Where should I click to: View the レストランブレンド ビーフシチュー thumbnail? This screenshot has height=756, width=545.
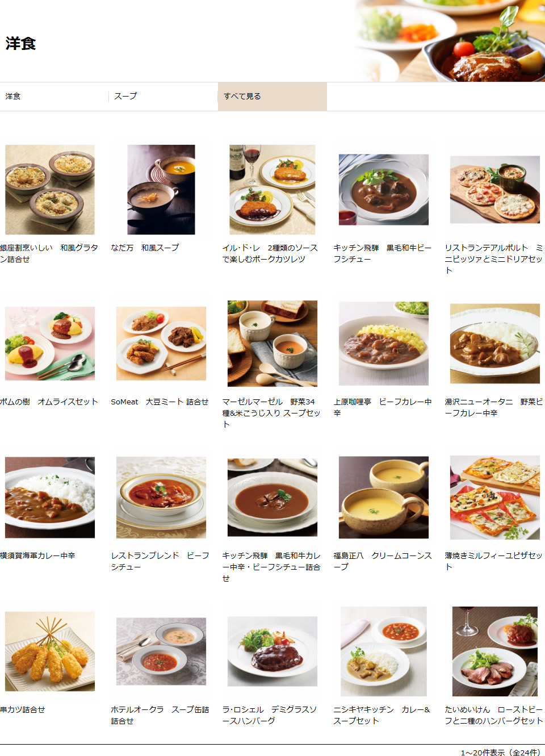click(x=161, y=498)
